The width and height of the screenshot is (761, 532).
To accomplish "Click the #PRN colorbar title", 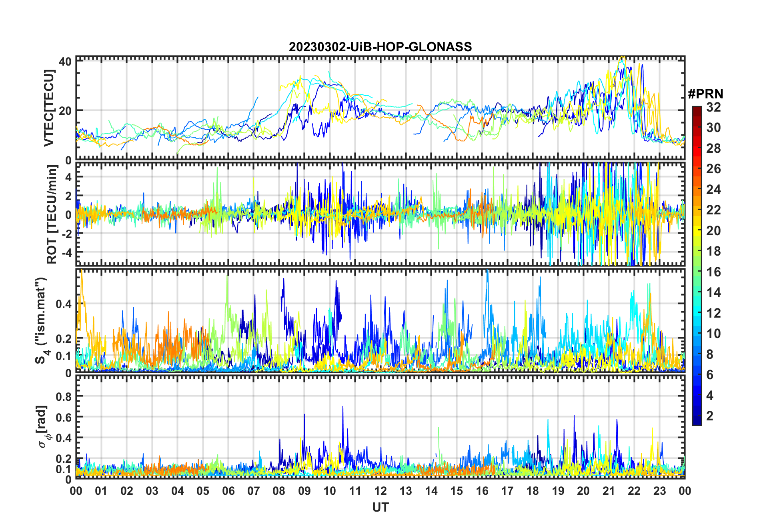I will [x=705, y=94].
